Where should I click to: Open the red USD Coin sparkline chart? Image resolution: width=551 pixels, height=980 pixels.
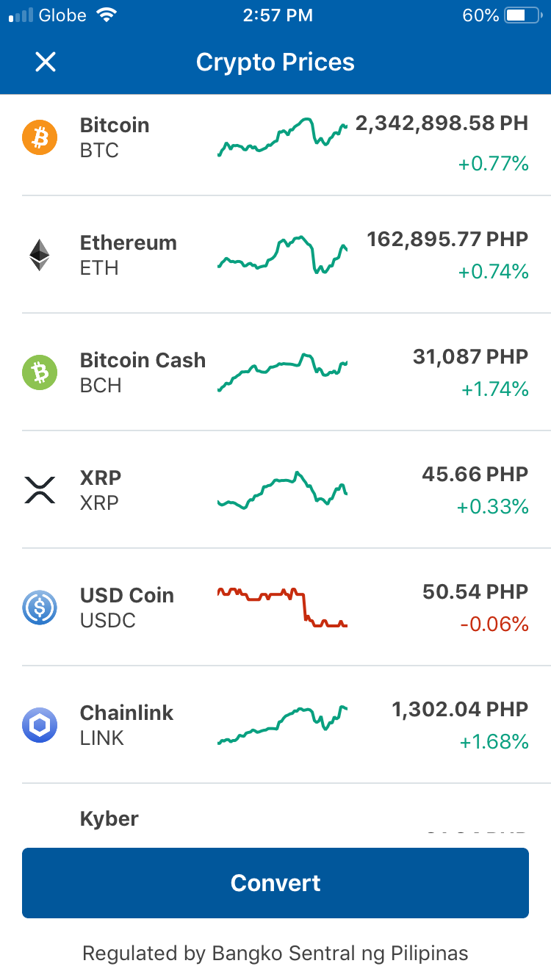click(x=283, y=608)
